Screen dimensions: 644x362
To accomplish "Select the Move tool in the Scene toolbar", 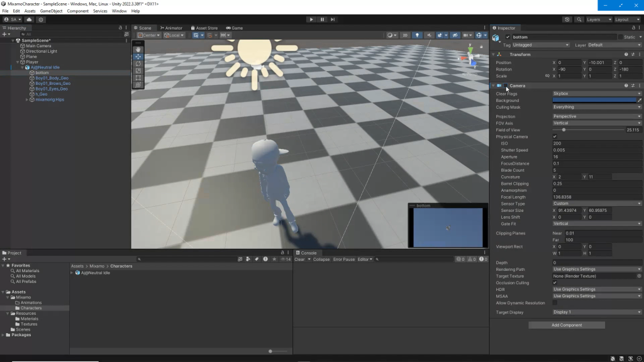I will pyautogui.click(x=138, y=57).
